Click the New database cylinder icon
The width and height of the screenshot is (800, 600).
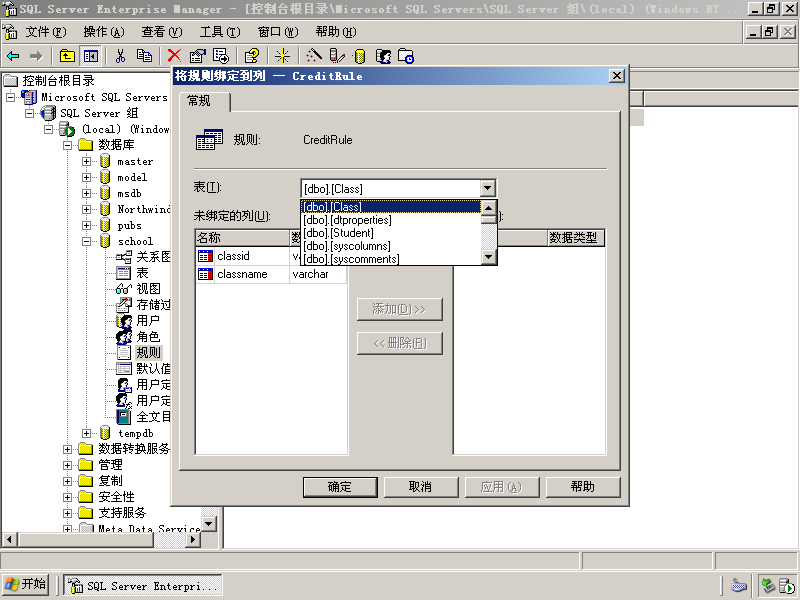click(360, 56)
